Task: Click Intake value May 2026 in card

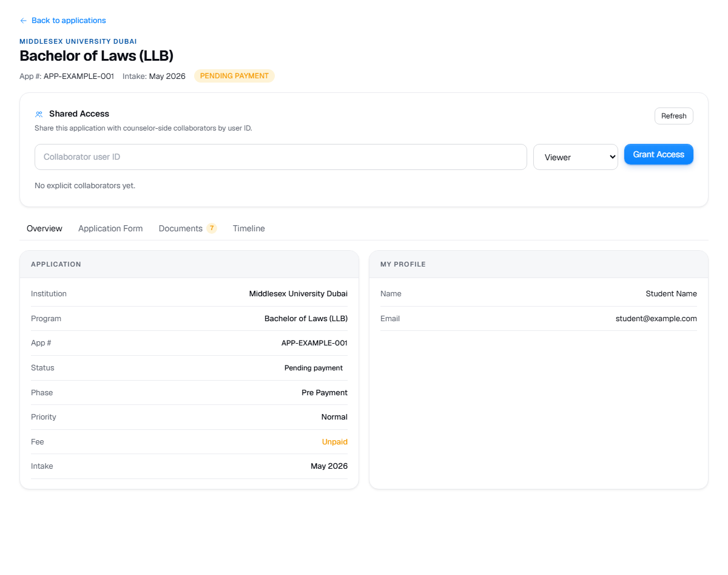Action: [329, 466]
